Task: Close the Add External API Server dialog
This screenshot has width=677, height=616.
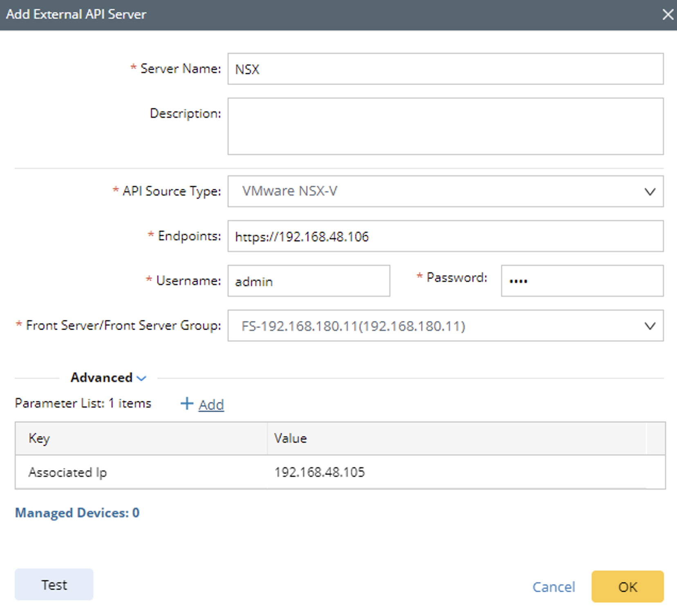Action: (667, 15)
